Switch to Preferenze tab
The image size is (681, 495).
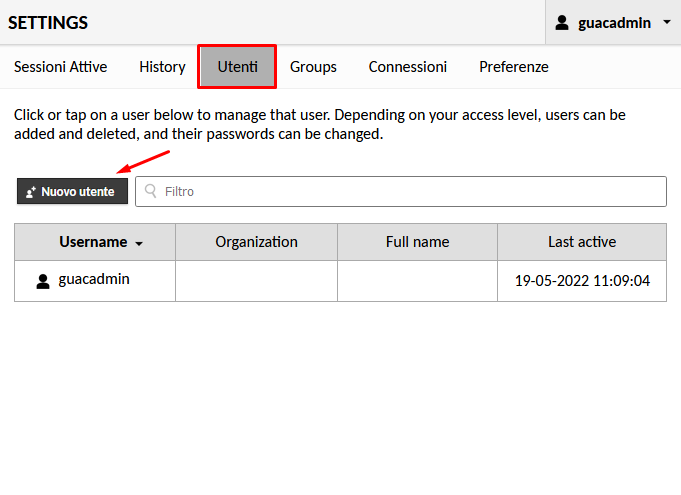coord(514,67)
